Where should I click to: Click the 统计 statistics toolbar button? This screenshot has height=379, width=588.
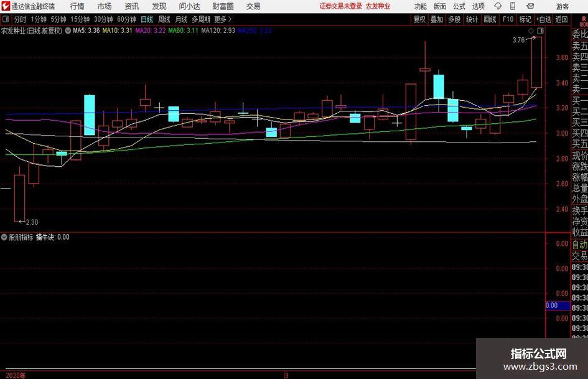(x=472, y=19)
